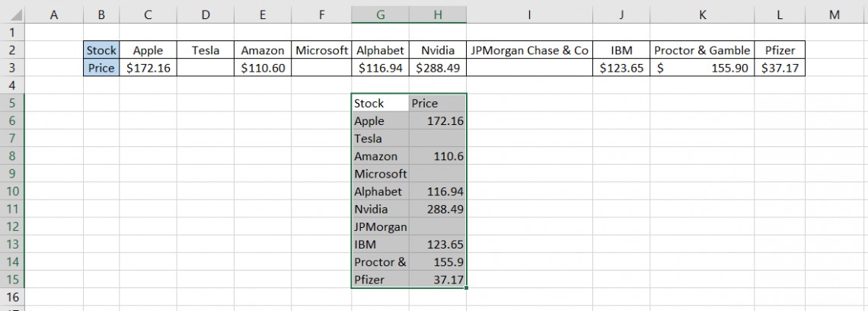Screen dimensions: 868x311
Task: Click the fill handle at selection's bottom-right corner
Action: 466,287
